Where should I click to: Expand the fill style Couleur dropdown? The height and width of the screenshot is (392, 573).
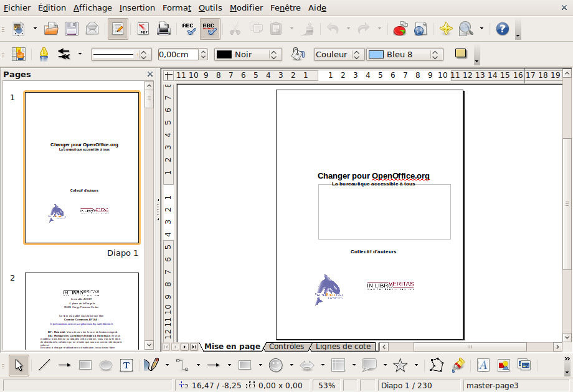(x=339, y=55)
